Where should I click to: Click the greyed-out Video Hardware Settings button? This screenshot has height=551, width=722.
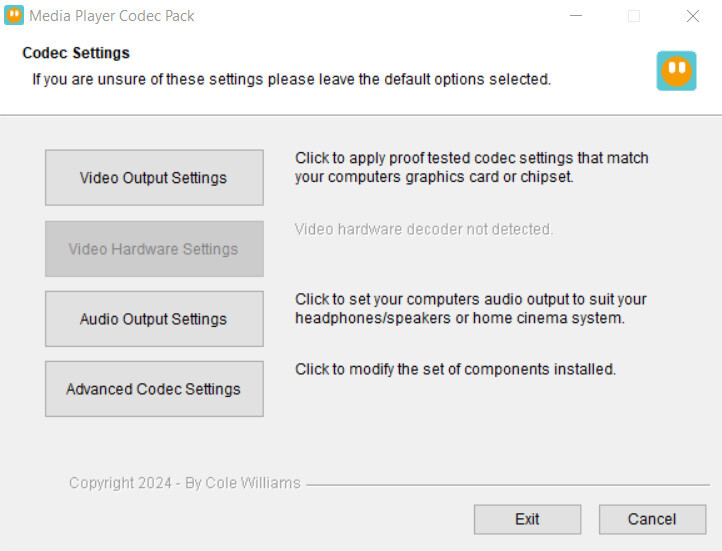pyautogui.click(x=154, y=249)
